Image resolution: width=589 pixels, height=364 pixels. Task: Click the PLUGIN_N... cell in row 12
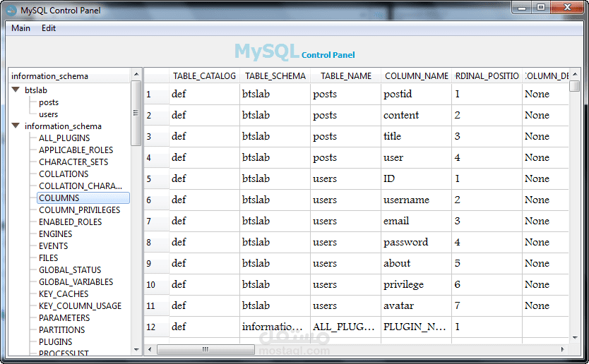417,327
